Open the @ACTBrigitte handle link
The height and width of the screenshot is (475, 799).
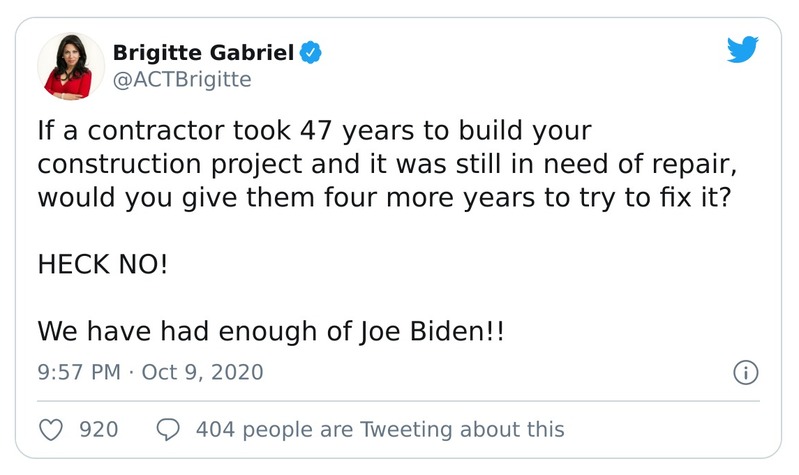[x=181, y=79]
